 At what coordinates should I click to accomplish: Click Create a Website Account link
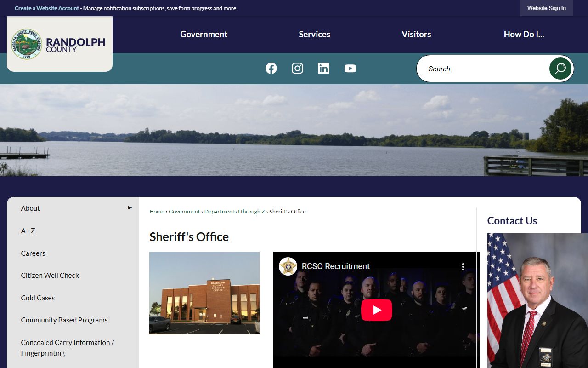pos(47,8)
